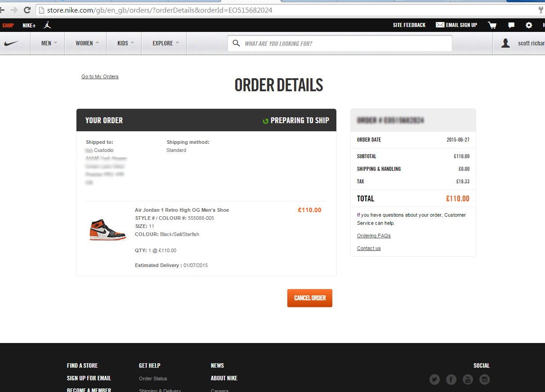Viewport: 545px width, 392px height.
Task: Open Nike Twitter social icon
Action: [x=434, y=379]
